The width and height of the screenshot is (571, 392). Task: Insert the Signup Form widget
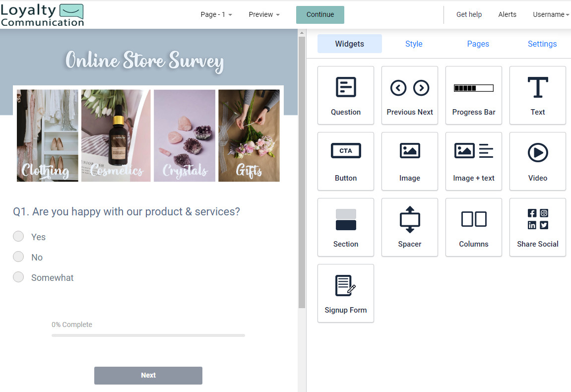pos(346,293)
